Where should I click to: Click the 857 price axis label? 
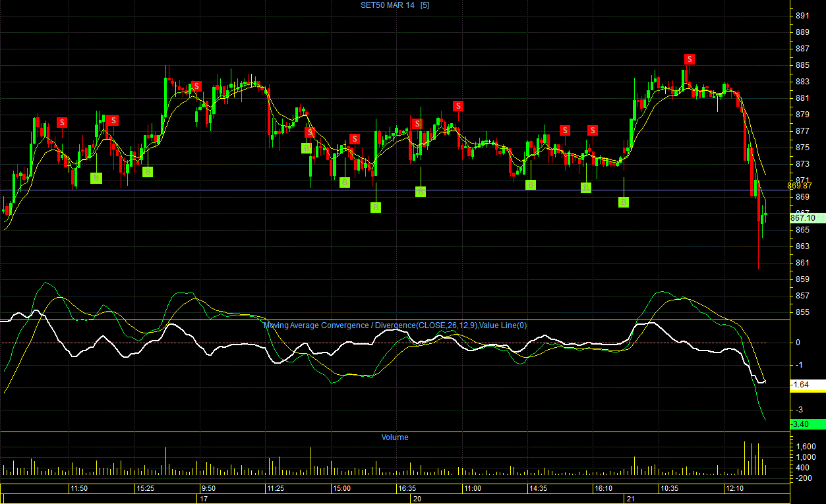point(803,296)
